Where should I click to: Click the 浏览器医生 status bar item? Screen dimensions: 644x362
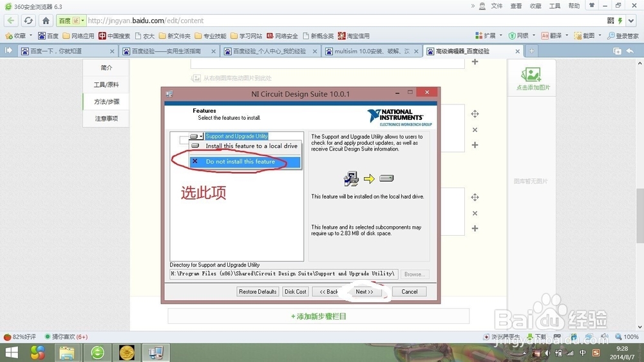(502, 336)
